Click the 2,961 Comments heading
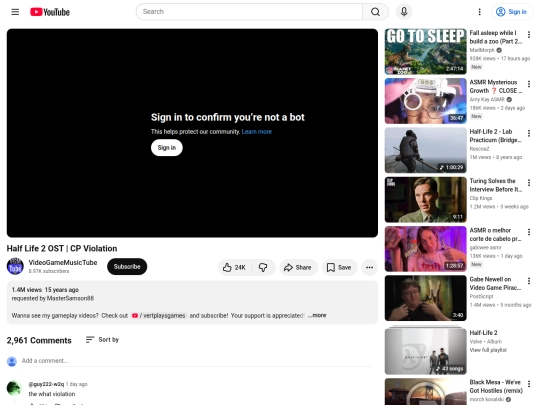540x405 pixels. (39, 340)
